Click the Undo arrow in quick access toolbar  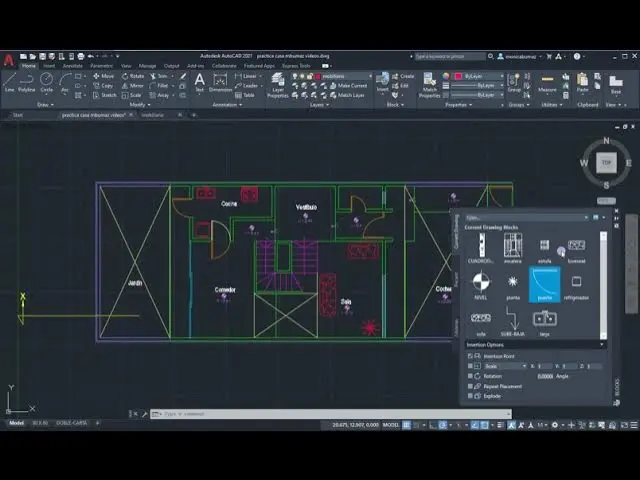91,56
